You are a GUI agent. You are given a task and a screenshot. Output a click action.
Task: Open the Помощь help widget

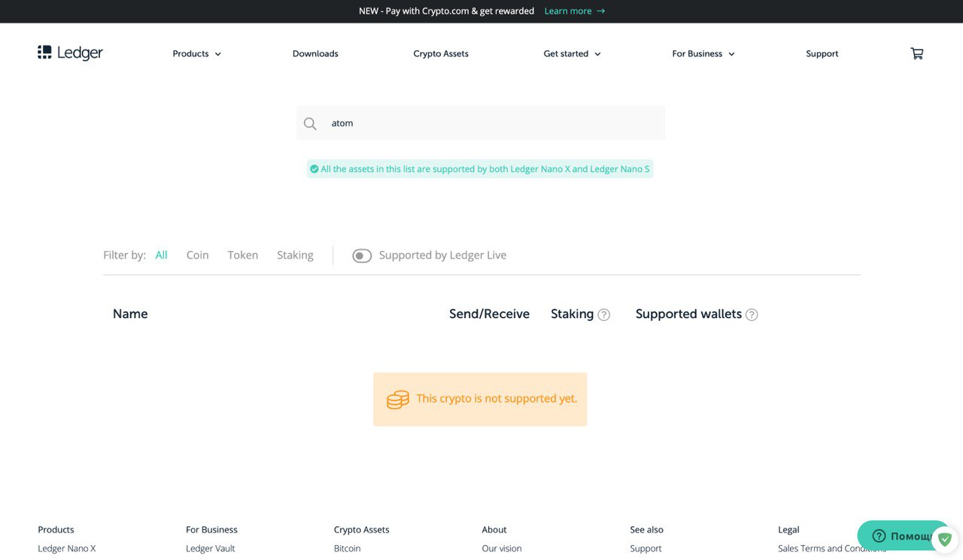(902, 536)
